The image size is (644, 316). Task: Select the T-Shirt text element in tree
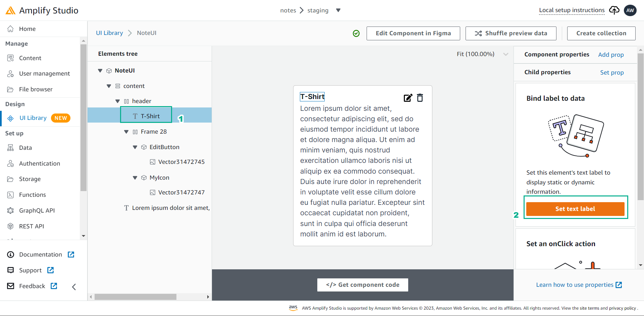[x=150, y=115]
